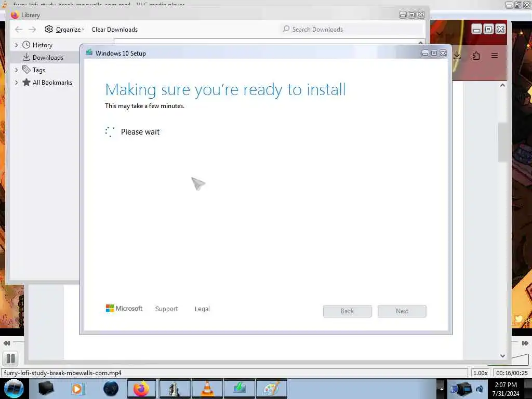Click the VLC 1.00x playback speed
Screen dimensions: 532x399
coord(480,373)
